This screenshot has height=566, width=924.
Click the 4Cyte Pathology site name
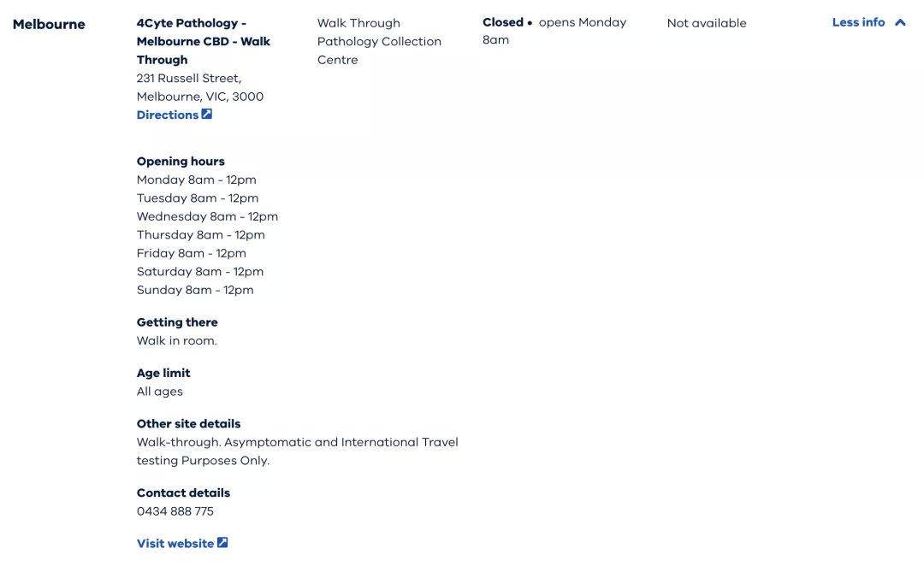click(x=204, y=41)
